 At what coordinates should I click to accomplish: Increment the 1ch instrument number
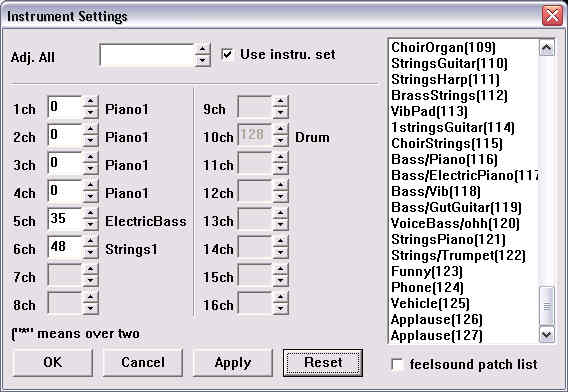coord(90,101)
